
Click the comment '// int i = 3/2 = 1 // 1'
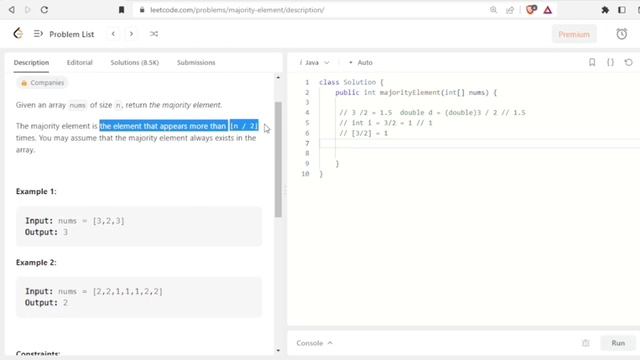[386, 123]
